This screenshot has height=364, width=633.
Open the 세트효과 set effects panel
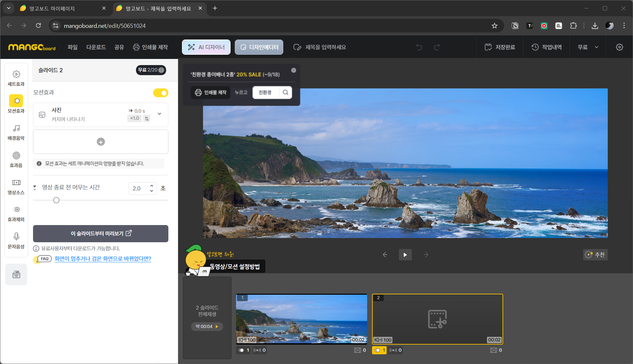click(16, 78)
